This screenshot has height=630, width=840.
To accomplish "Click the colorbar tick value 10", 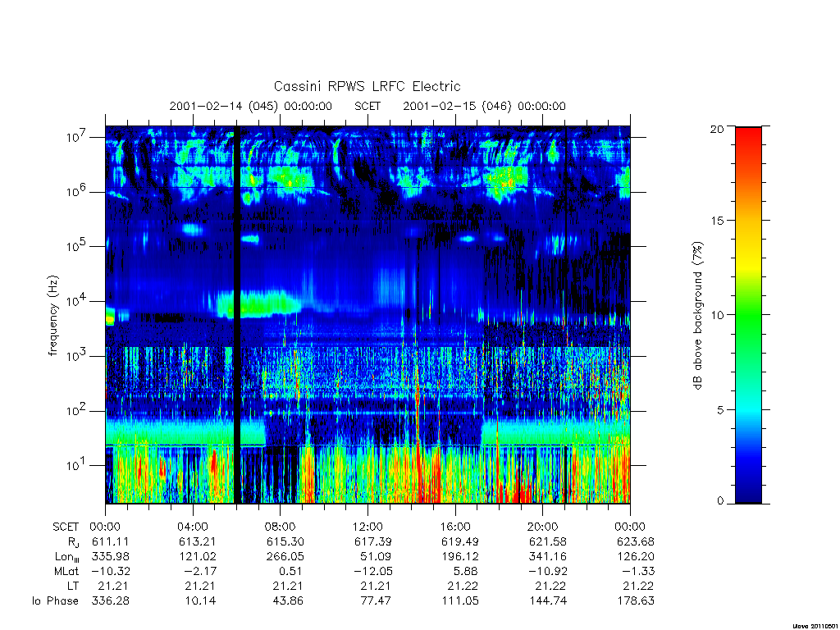I will tap(717, 315).
